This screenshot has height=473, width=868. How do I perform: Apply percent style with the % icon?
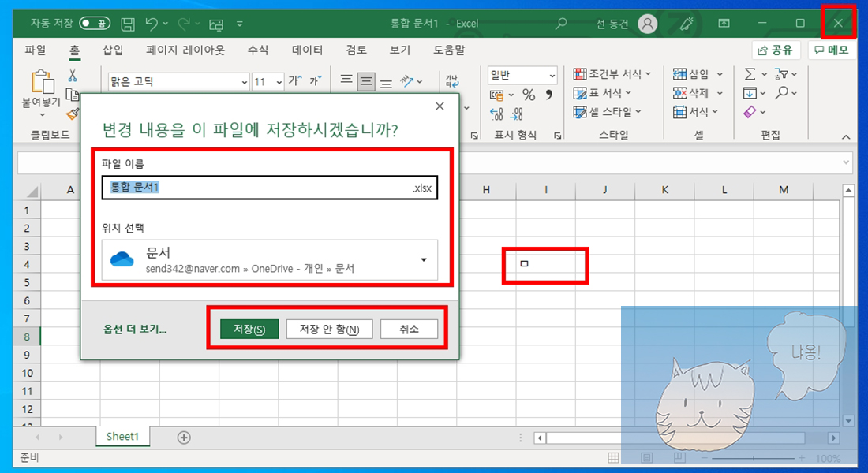[529, 95]
